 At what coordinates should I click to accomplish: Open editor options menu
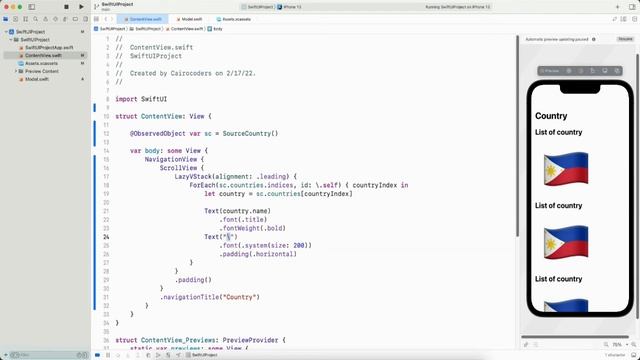pos(623,19)
